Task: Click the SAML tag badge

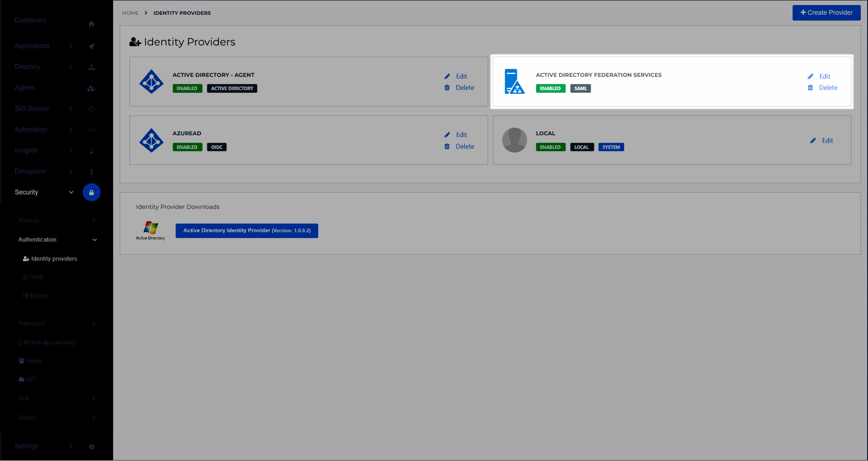Action: point(580,89)
